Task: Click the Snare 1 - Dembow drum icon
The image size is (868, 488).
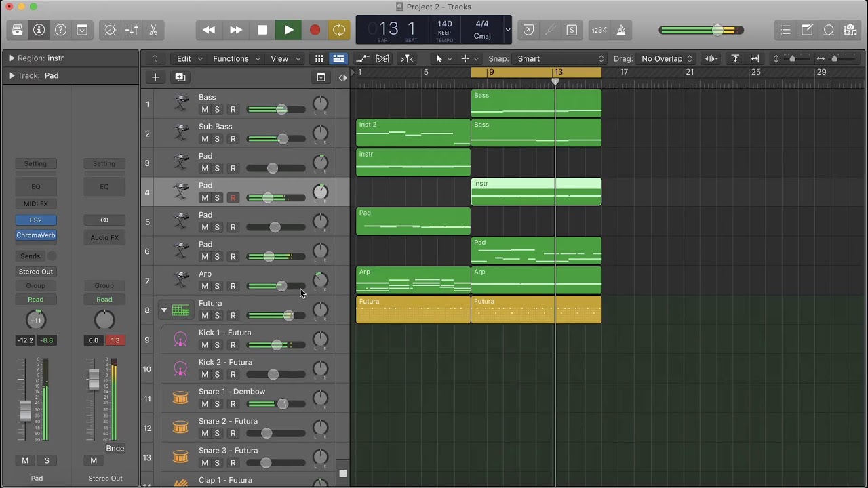Action: pos(180,399)
